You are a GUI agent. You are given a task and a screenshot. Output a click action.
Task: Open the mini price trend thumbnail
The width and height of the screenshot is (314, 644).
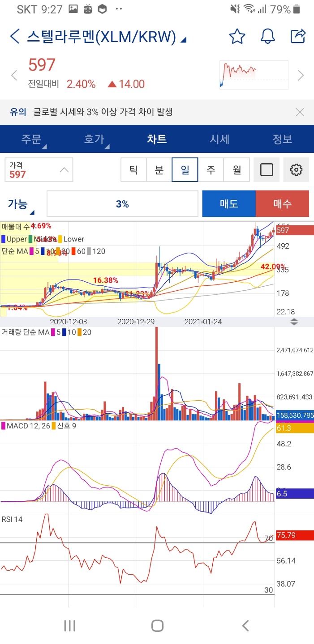pos(254,75)
